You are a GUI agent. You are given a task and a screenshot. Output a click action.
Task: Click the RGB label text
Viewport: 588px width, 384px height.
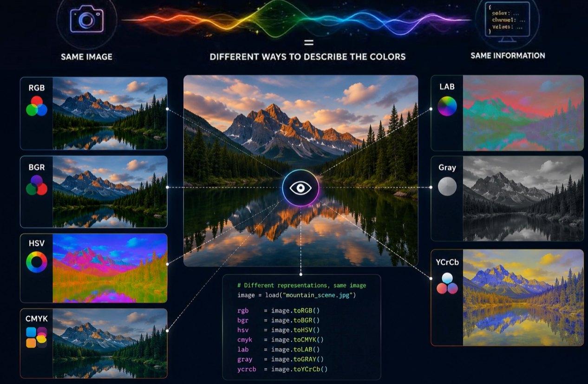click(37, 88)
